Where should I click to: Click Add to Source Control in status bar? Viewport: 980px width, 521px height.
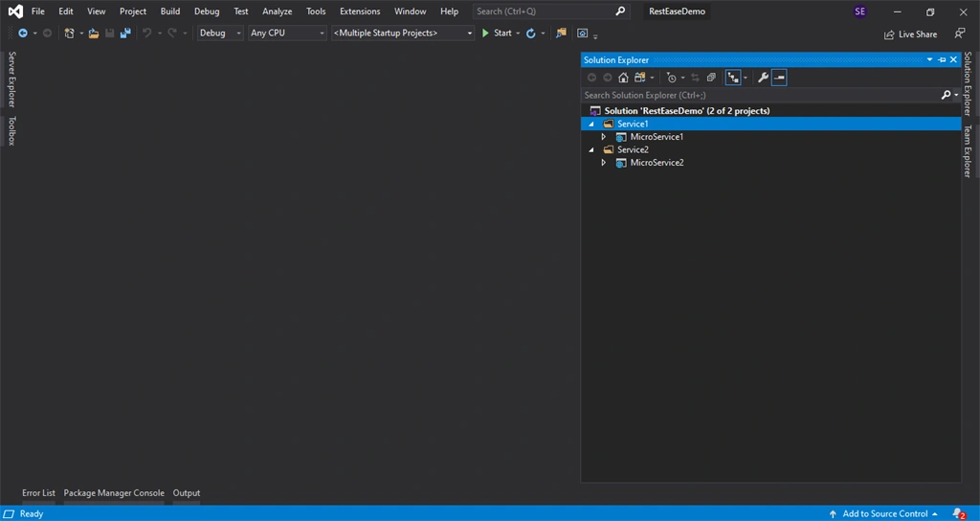pyautogui.click(x=883, y=513)
